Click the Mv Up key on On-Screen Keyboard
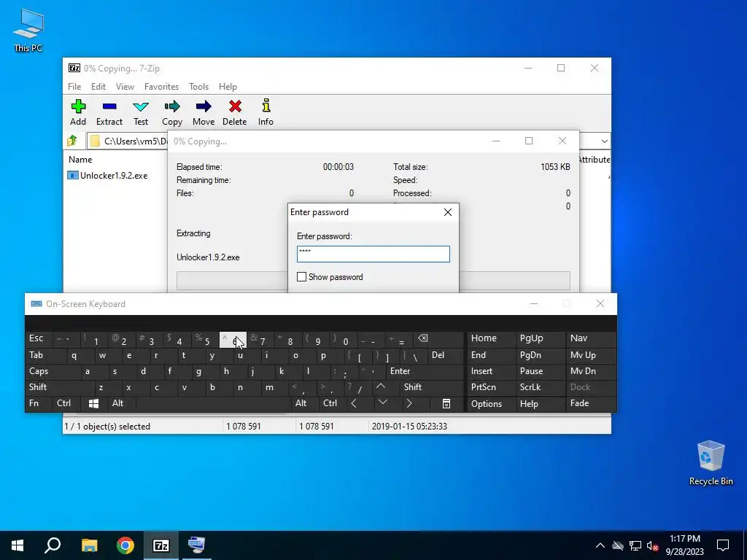747x560 pixels. 591,355
